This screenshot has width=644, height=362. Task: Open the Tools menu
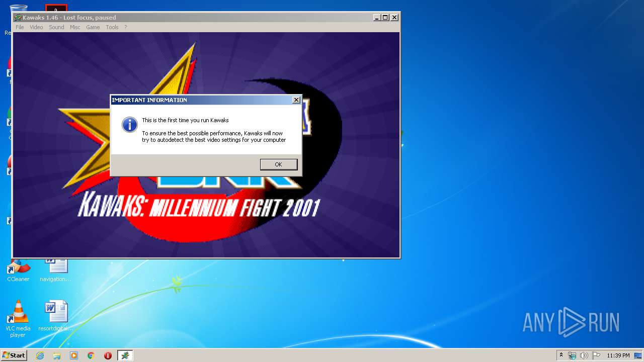(112, 27)
